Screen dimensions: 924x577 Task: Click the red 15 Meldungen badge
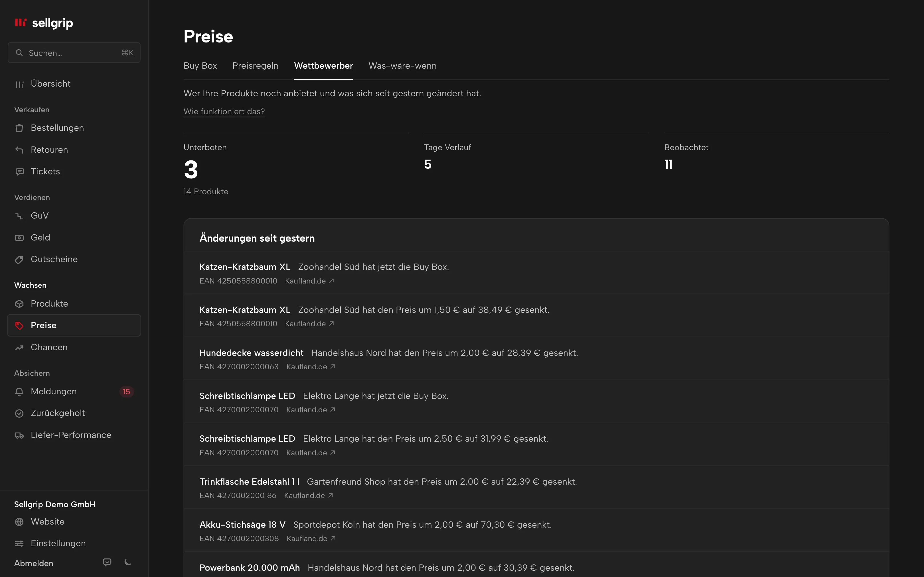(x=126, y=392)
